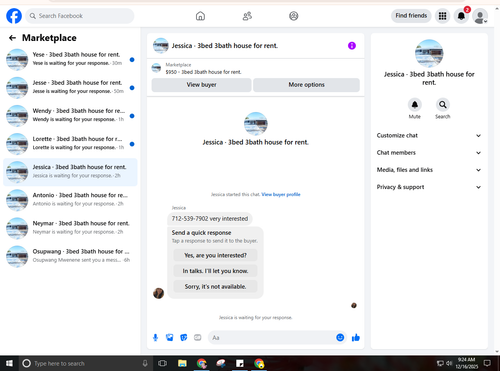This screenshot has width=500, height=371.
Task: Click the taskbar clock showing 9:24 AM
Action: [x=466, y=363]
